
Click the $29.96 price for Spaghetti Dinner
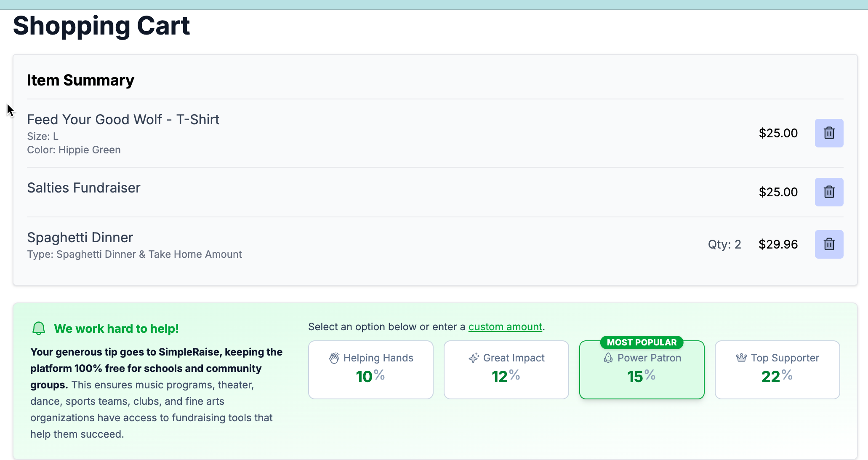click(778, 244)
